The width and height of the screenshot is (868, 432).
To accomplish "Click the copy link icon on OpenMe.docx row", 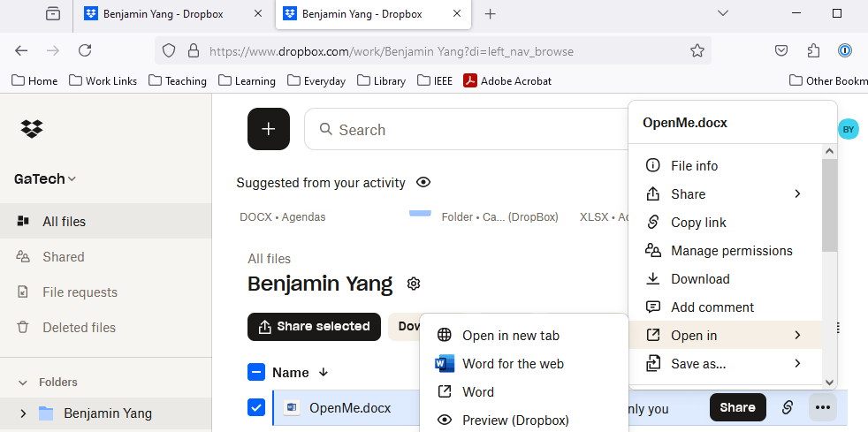I will coord(786,407).
